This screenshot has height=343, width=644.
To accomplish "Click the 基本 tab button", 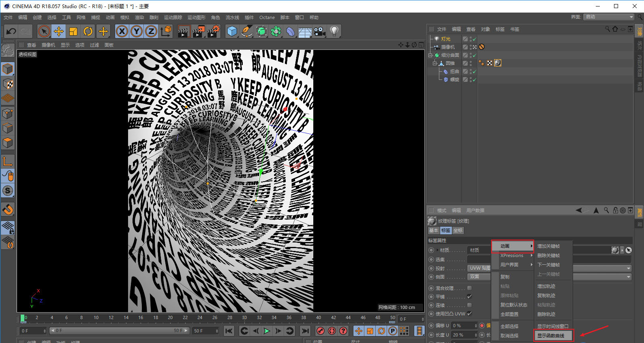I will tap(434, 230).
